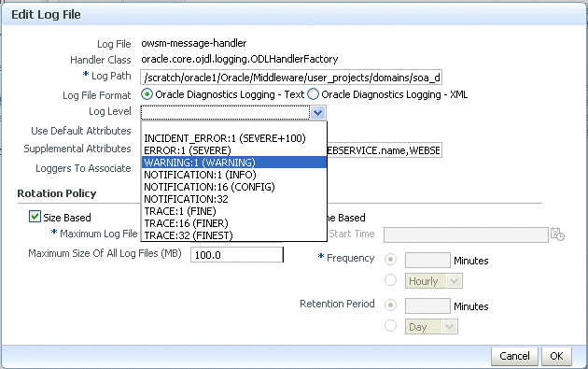Viewport: 588px width, 369px height.
Task: Choose NOTIFICATION:32 log level
Action: (x=234, y=199)
